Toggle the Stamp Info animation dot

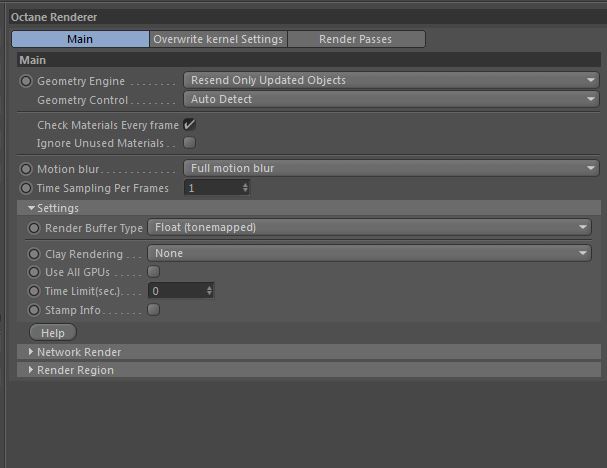click(34, 310)
